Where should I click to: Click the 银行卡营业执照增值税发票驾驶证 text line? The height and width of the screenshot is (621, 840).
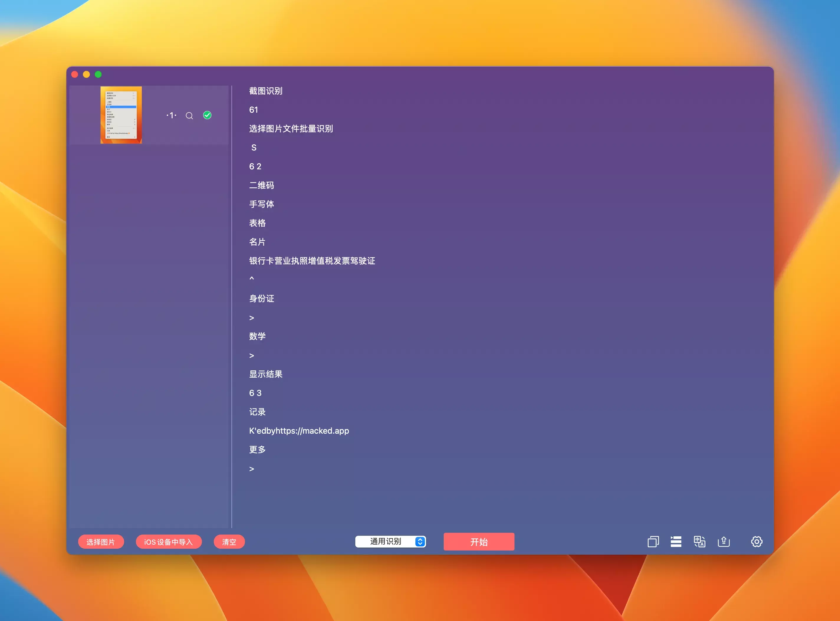click(x=312, y=261)
